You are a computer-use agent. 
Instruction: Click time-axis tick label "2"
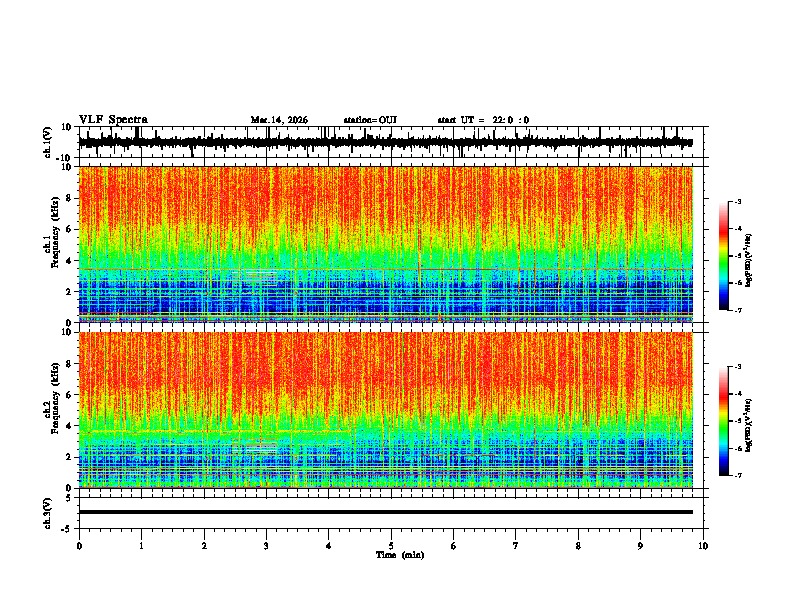[x=204, y=546]
